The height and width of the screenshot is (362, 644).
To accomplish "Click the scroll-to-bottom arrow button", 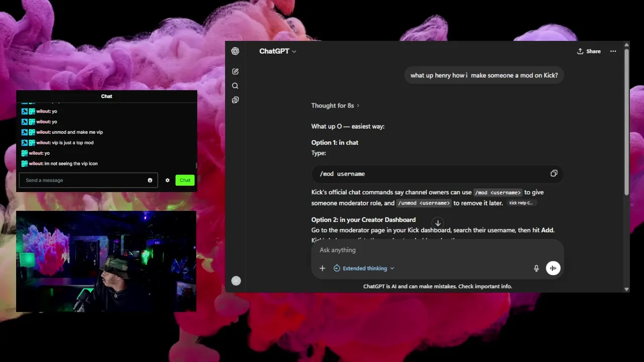I will (x=438, y=223).
